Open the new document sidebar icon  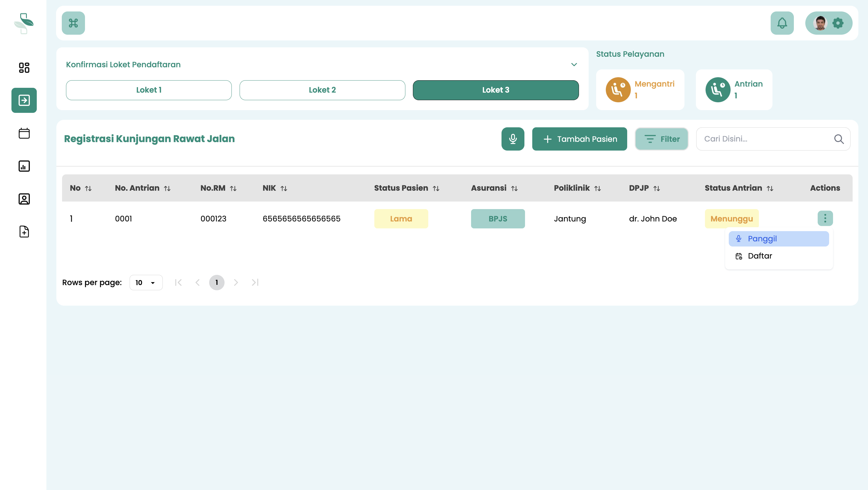pos(24,232)
